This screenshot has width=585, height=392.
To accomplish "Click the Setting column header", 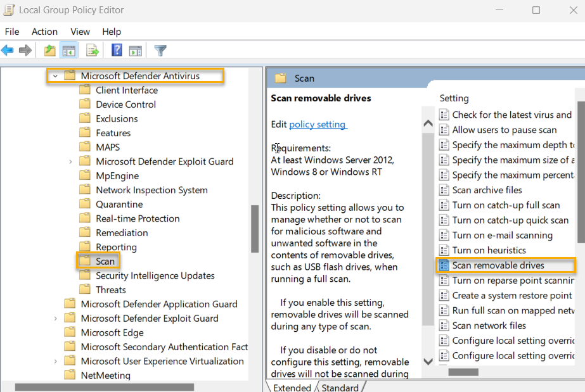I will point(454,98).
